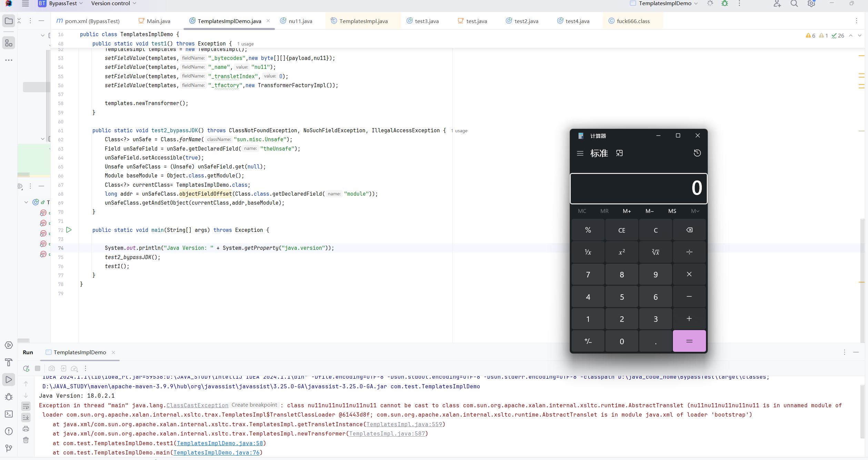Expand calculator memory list M dropdown

(x=695, y=211)
